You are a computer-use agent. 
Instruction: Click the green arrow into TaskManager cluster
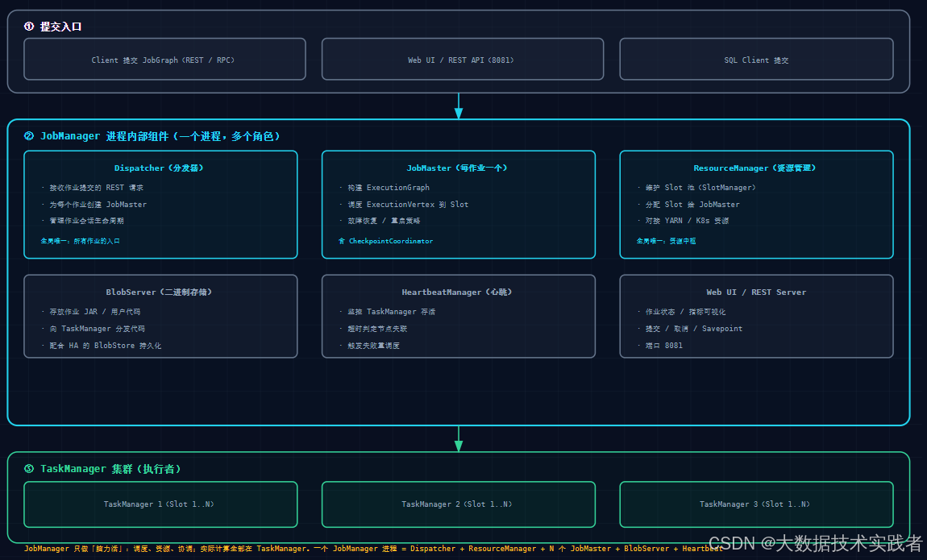tap(458, 439)
